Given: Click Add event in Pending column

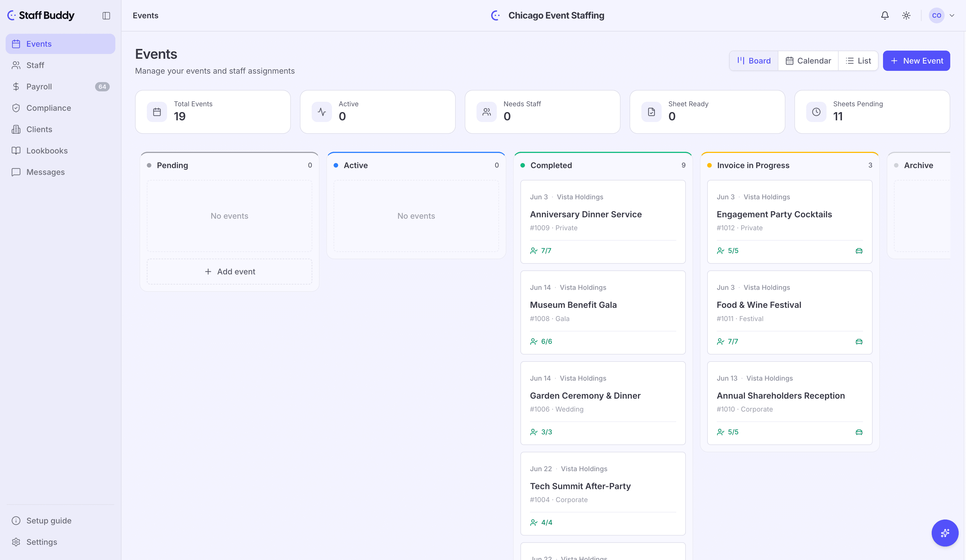Looking at the screenshot, I should point(229,272).
